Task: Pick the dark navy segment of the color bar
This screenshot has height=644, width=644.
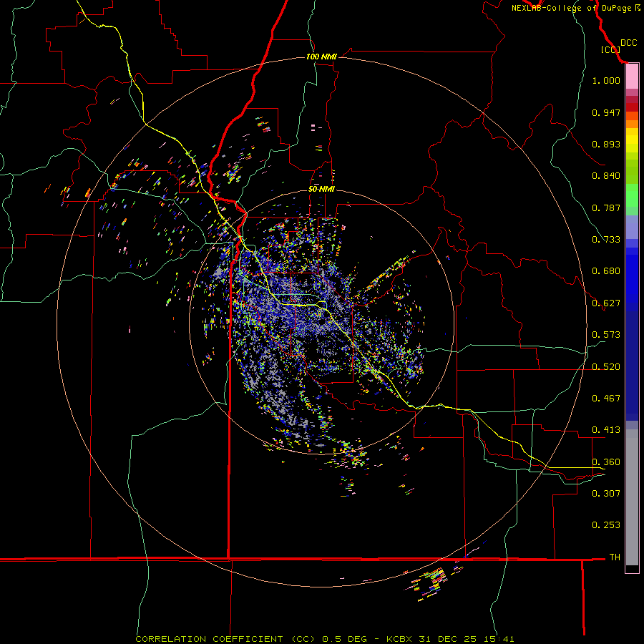Action: point(632,366)
